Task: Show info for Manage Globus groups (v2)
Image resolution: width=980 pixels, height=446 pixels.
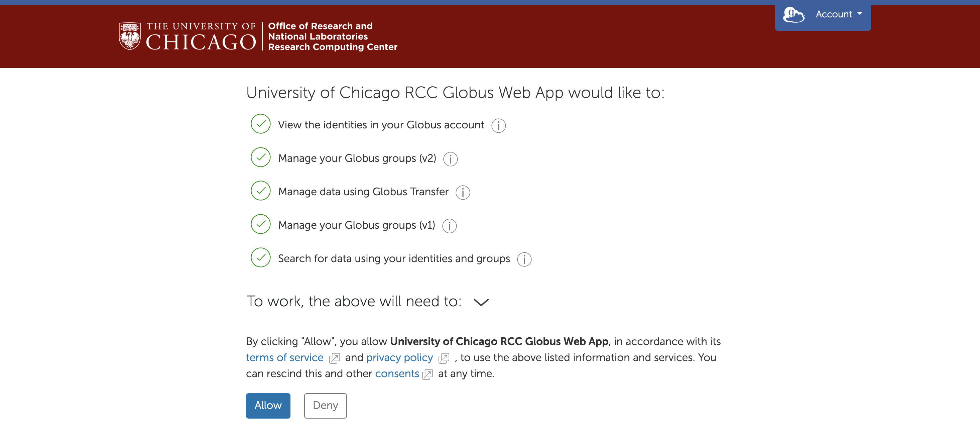Action: 451,159
